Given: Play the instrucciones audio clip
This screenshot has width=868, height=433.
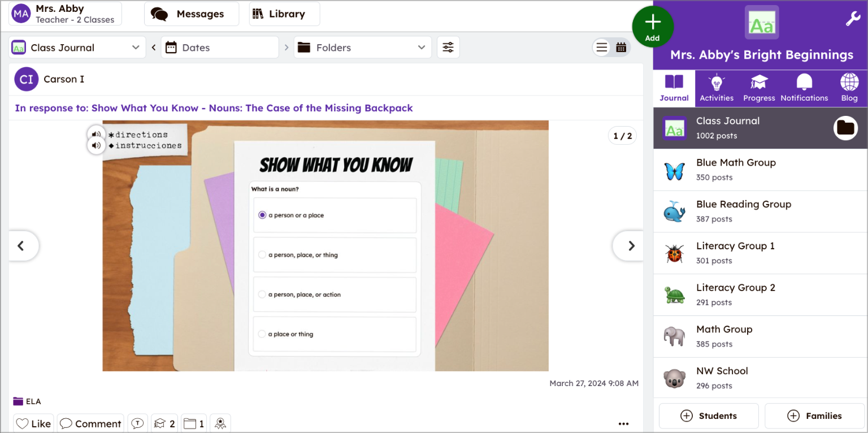Looking at the screenshot, I should point(97,145).
